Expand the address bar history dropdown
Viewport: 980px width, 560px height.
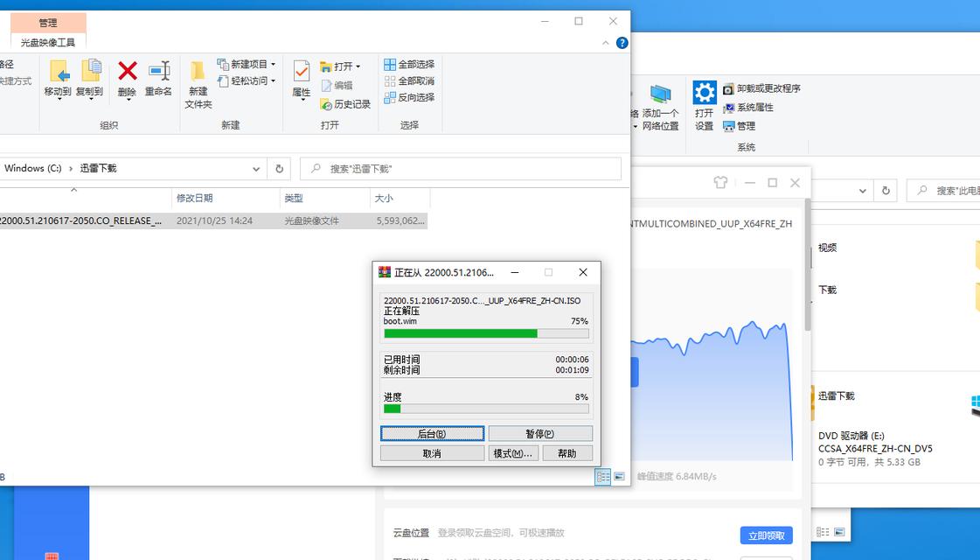(x=255, y=169)
